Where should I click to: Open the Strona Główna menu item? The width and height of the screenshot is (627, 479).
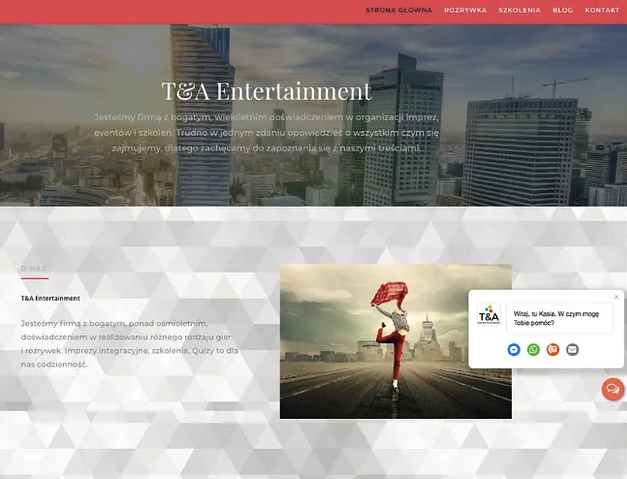(x=399, y=10)
